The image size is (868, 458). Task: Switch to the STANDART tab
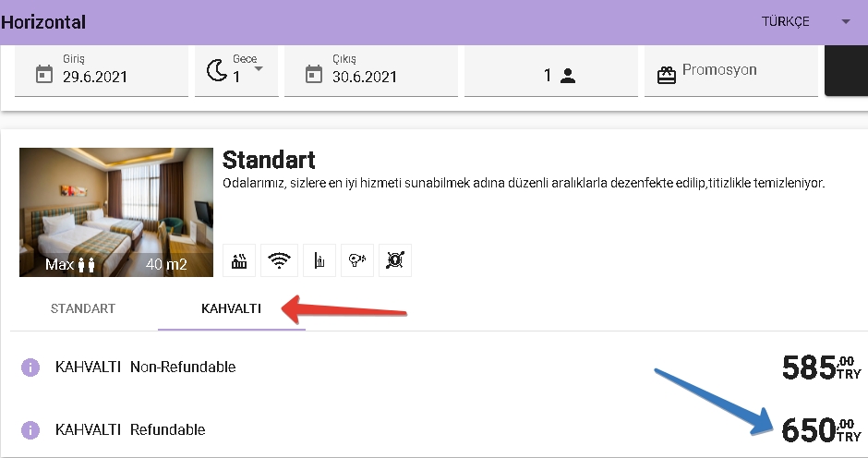click(x=83, y=308)
